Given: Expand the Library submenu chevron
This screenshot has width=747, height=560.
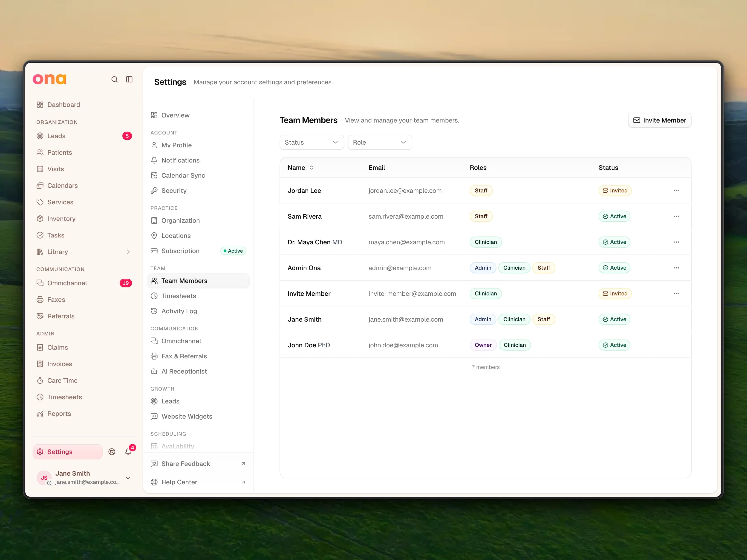Looking at the screenshot, I should point(128,252).
